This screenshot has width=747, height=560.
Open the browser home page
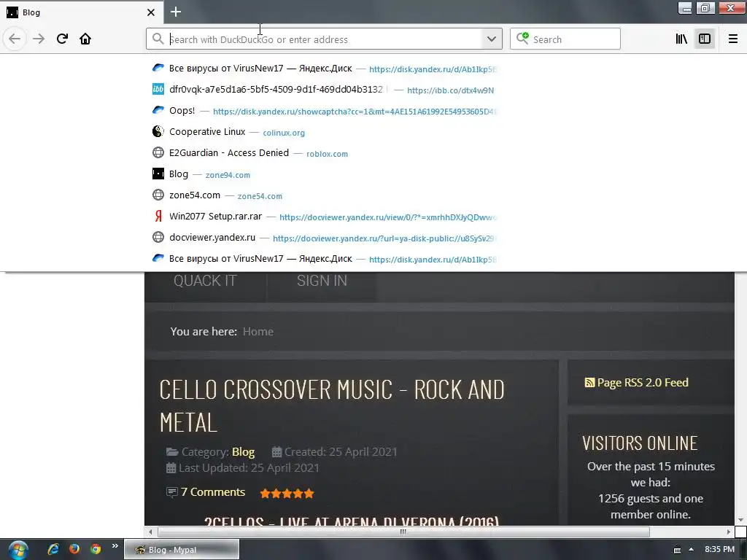click(85, 39)
